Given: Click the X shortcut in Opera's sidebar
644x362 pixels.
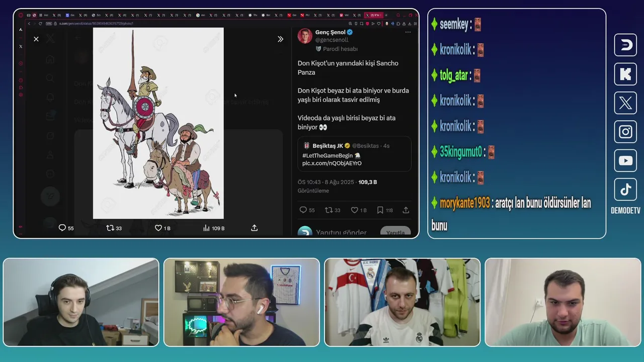Looking at the screenshot, I should [21, 46].
